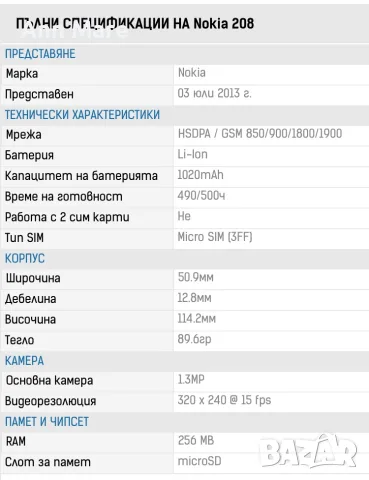
Task: Select the brand value Nokia
Action: tap(192, 73)
